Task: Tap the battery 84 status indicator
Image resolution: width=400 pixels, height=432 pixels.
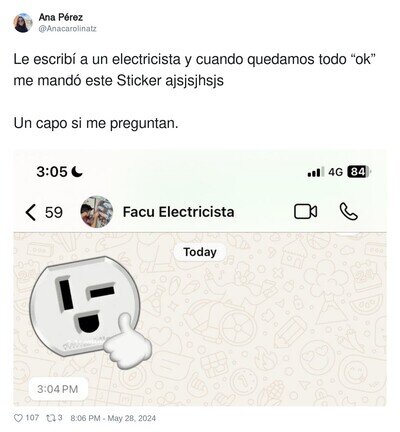Action: pos(359,172)
